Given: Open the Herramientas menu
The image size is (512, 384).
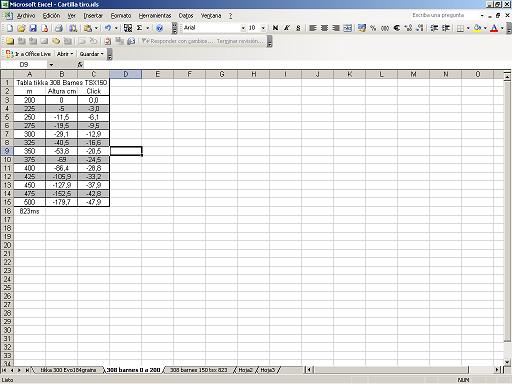Looking at the screenshot, I should coord(155,16).
